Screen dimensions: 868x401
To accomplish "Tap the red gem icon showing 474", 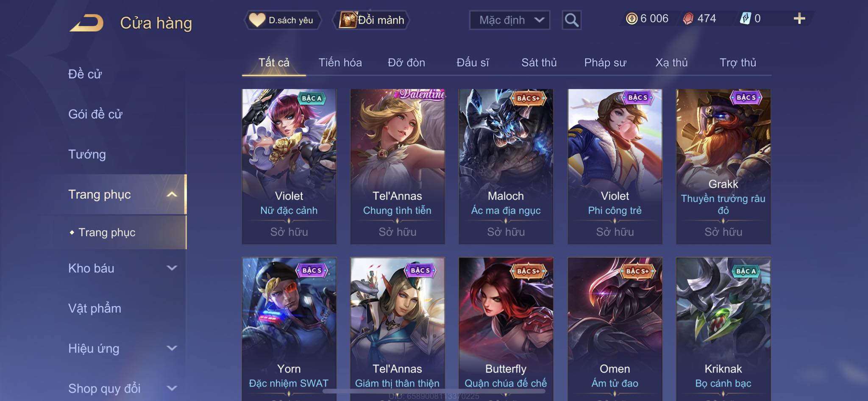I will pyautogui.click(x=688, y=19).
